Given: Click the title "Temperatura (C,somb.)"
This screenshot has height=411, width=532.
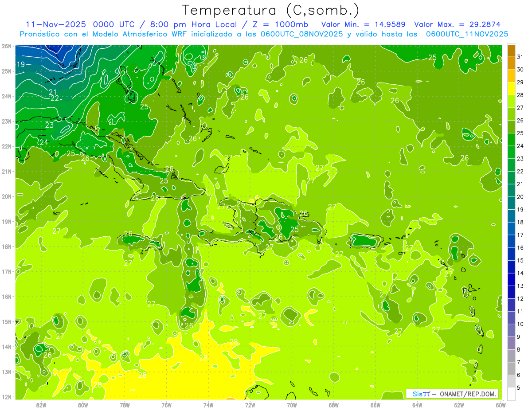Looking at the screenshot, I should coord(271,10).
